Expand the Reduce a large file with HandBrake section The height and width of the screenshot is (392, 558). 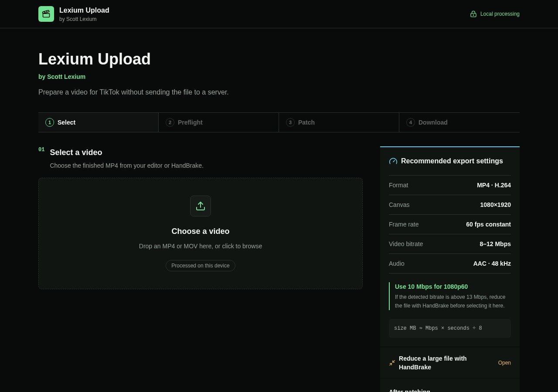[450, 363]
